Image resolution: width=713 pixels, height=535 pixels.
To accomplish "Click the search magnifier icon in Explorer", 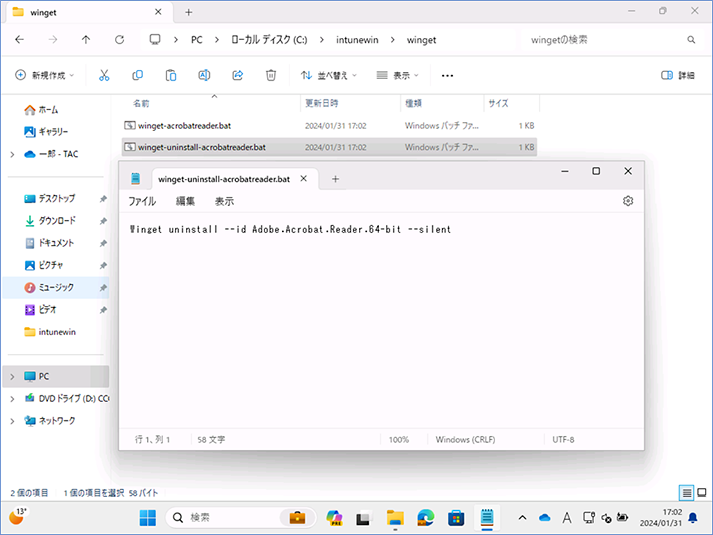I will [x=691, y=40].
